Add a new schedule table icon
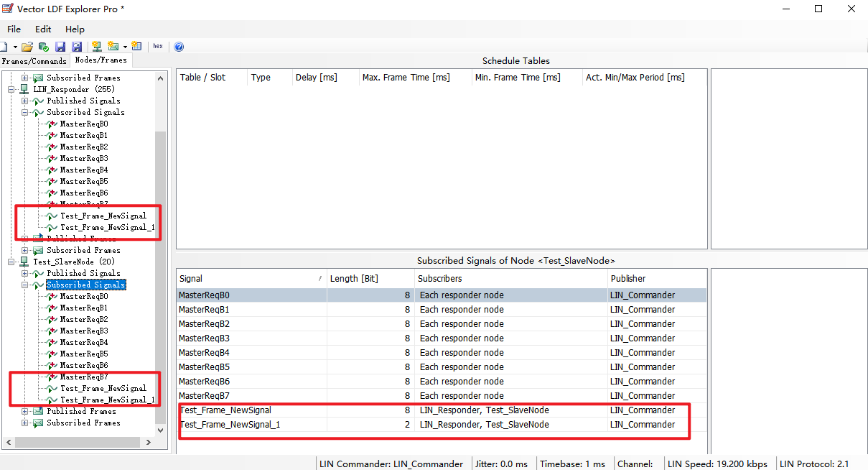Screen dimensions: 868x470 coord(136,47)
